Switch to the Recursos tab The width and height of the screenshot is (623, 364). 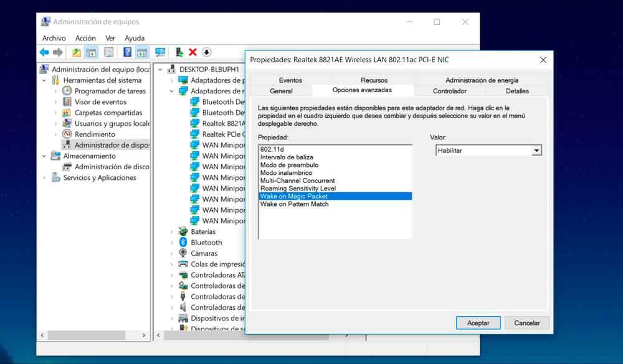(x=374, y=80)
